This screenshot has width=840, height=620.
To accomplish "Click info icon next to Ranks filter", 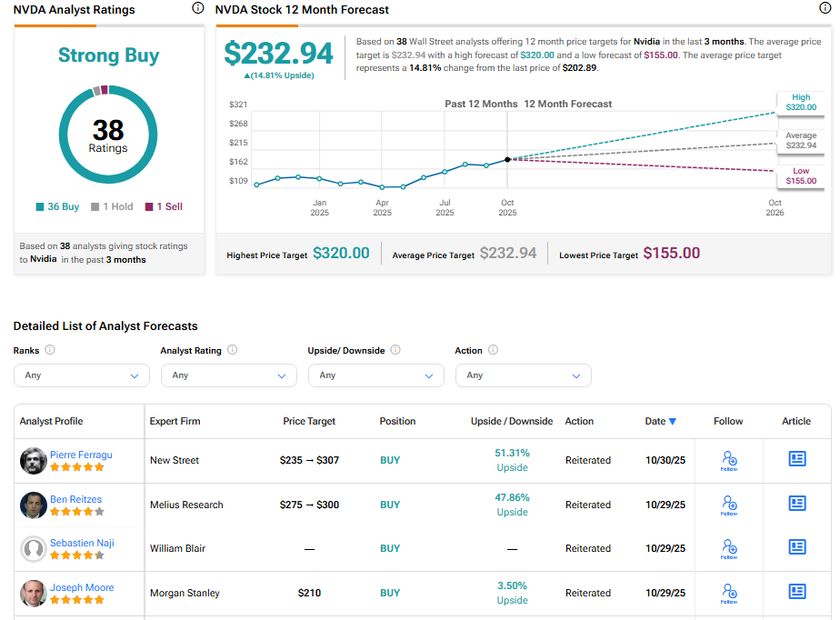I will click(x=50, y=350).
